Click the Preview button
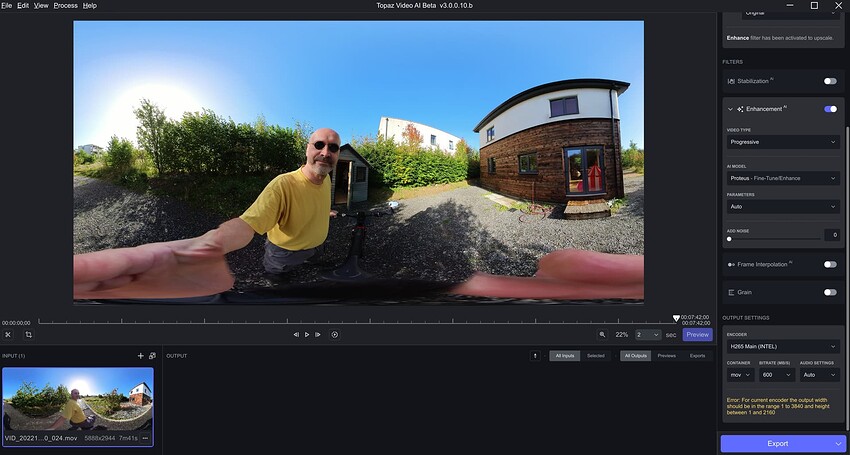This screenshot has height=455, width=850. (x=697, y=334)
